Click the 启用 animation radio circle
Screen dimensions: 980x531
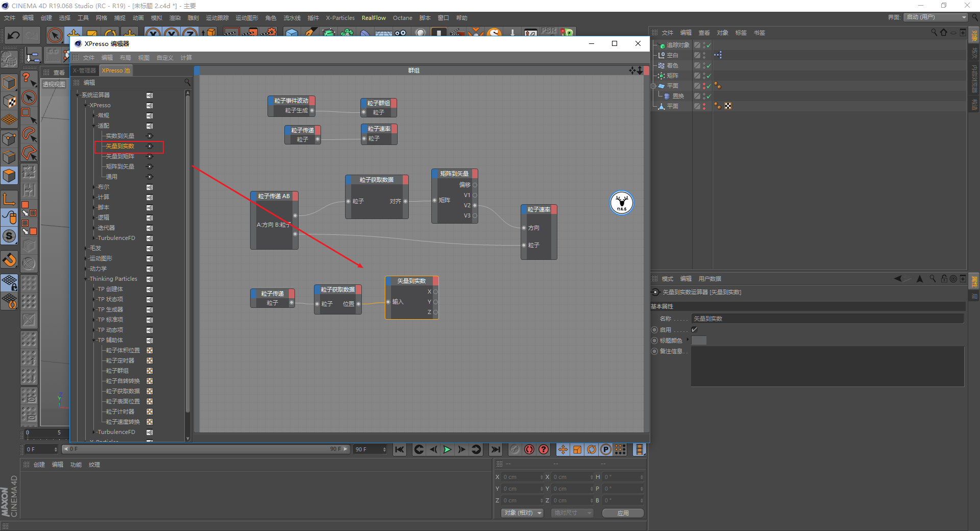(655, 330)
